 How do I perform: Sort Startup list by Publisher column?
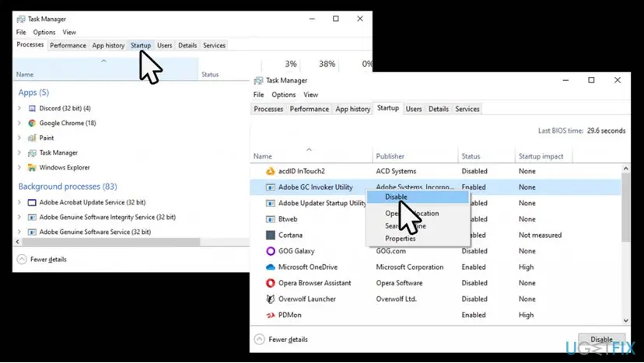415,156
